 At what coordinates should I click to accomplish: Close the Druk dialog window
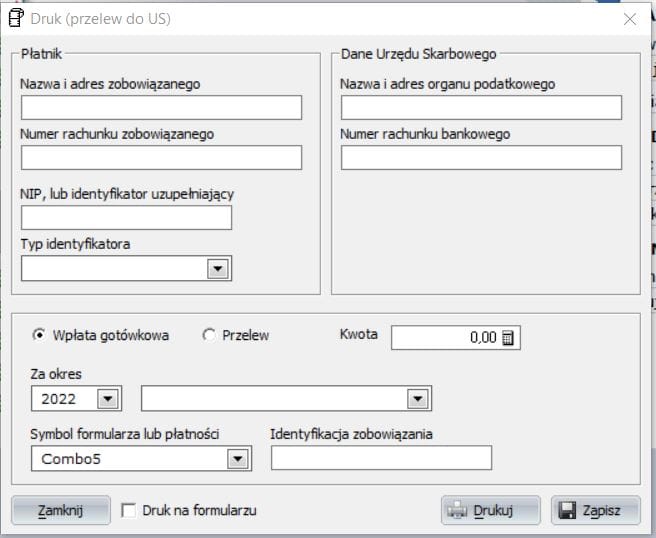pyautogui.click(x=630, y=18)
